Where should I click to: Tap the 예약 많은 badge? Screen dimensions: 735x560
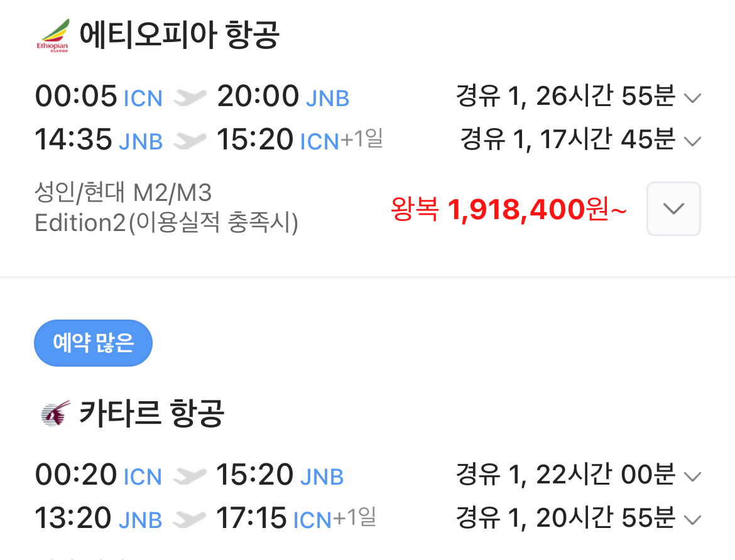point(93,343)
